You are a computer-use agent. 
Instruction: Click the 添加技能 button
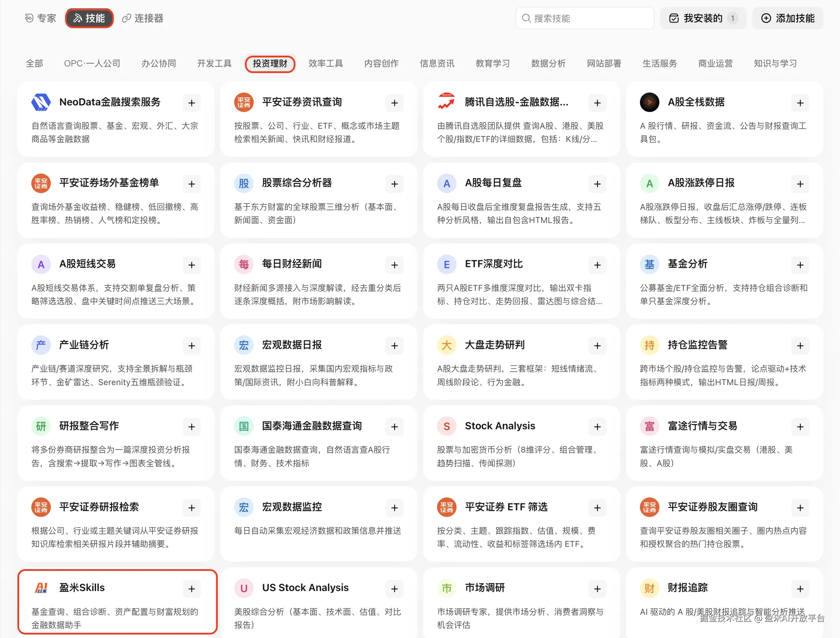pyautogui.click(x=787, y=18)
